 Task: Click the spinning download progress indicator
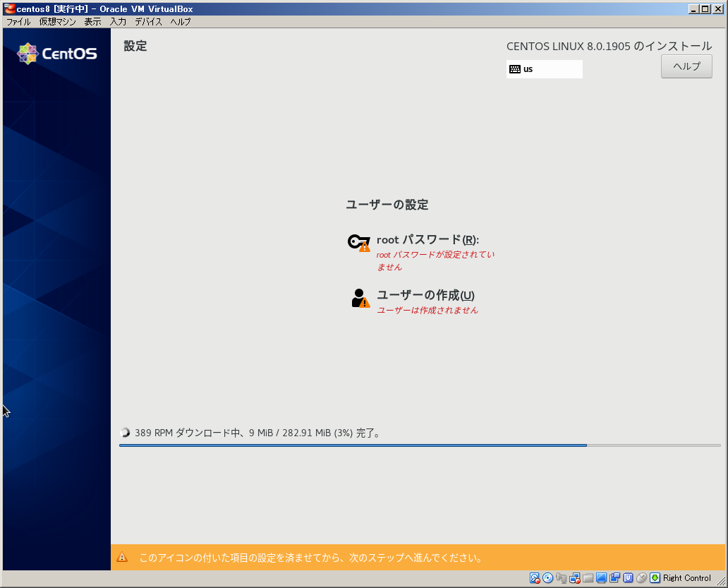point(124,433)
